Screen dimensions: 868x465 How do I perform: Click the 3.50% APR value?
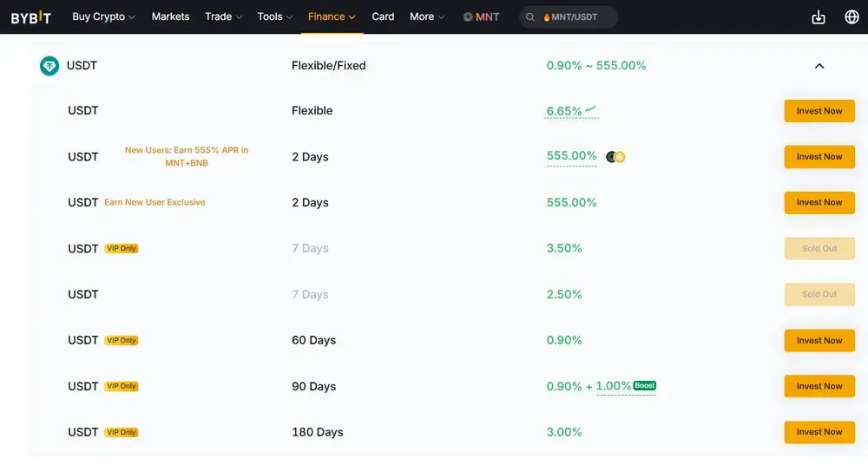[x=564, y=249]
